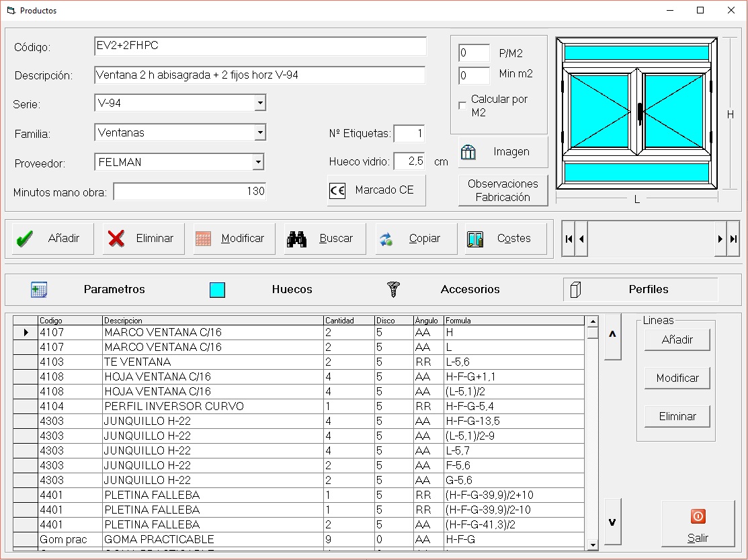Click the Imagen window icon

(468, 152)
